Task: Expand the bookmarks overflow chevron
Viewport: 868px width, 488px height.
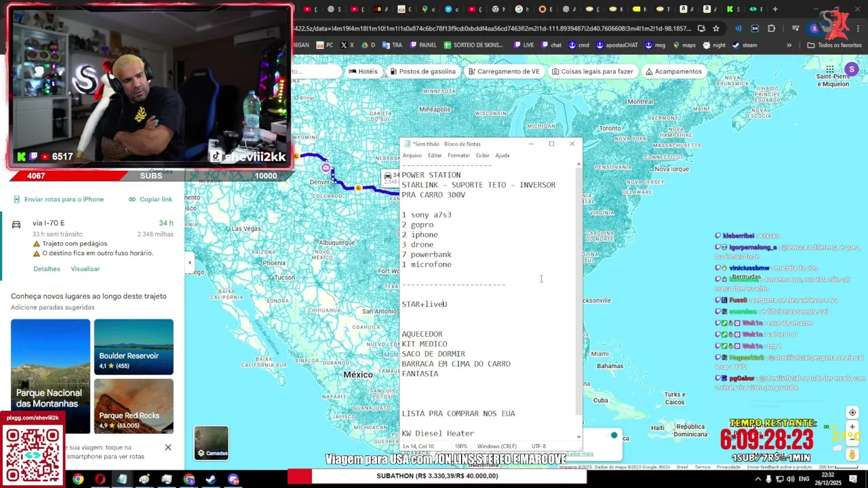Action: (789, 45)
